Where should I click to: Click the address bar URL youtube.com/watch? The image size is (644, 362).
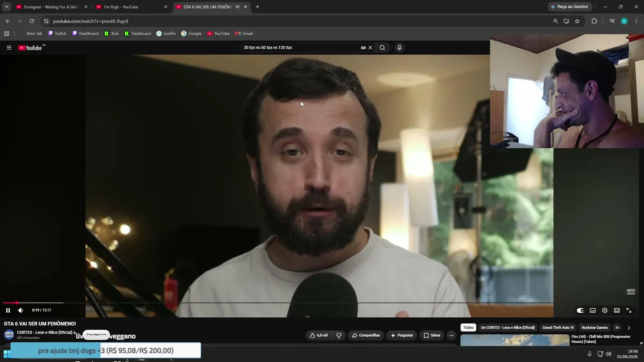[91, 21]
